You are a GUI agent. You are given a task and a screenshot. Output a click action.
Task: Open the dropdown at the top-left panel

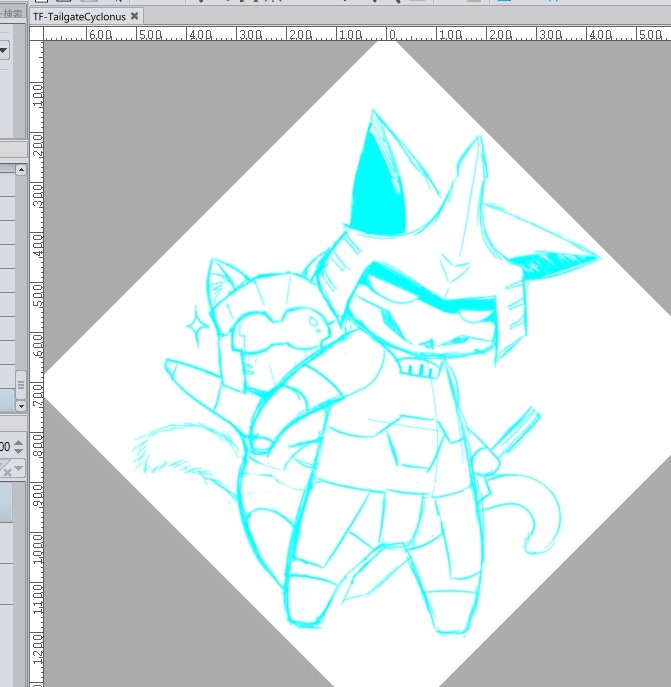click(4, 50)
